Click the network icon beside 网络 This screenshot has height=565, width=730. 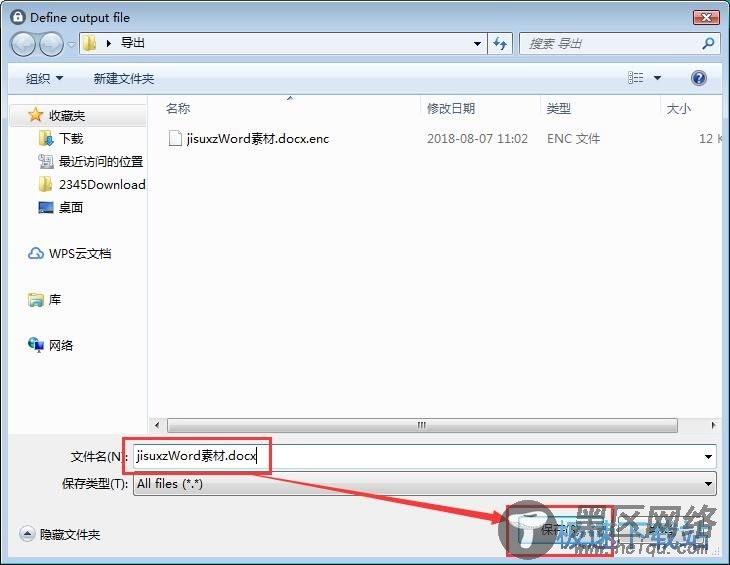(x=36, y=345)
